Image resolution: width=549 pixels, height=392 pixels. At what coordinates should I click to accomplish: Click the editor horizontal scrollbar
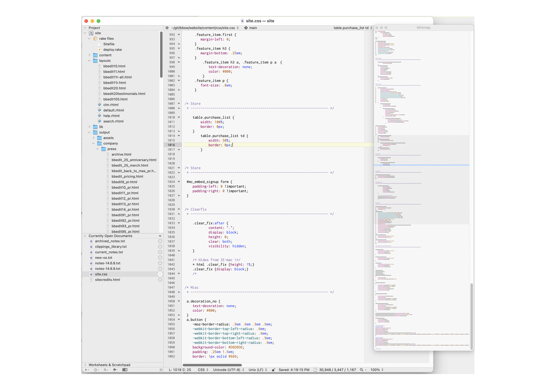pos(212,365)
